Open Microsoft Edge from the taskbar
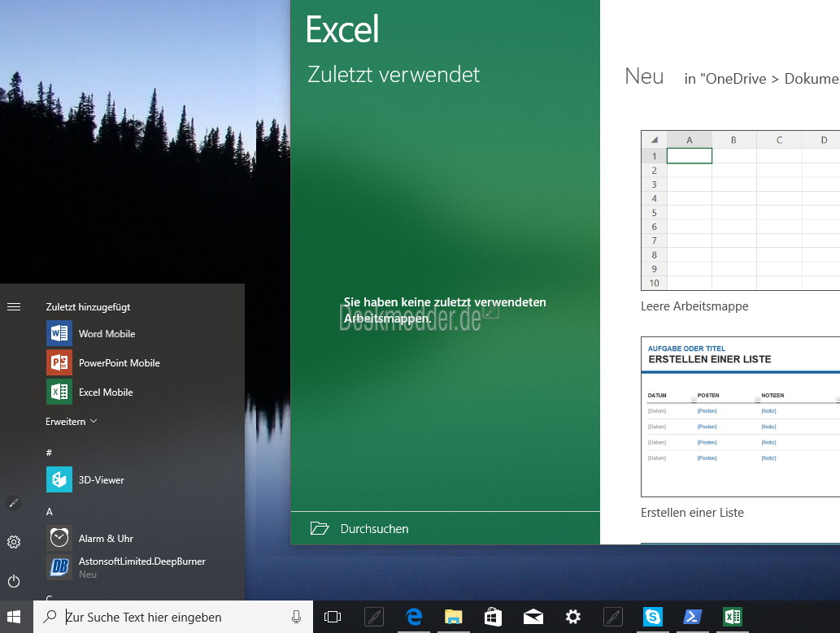The width and height of the screenshot is (840, 633). pos(414,617)
